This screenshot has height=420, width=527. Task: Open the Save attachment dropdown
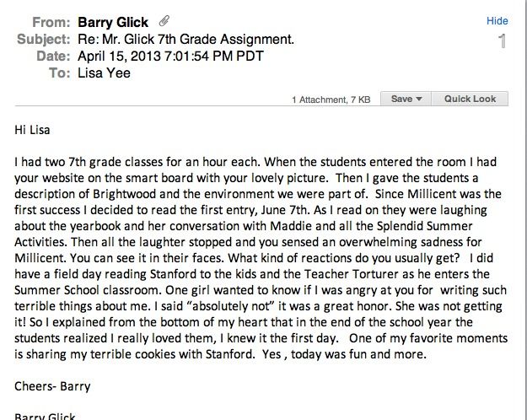(x=406, y=99)
